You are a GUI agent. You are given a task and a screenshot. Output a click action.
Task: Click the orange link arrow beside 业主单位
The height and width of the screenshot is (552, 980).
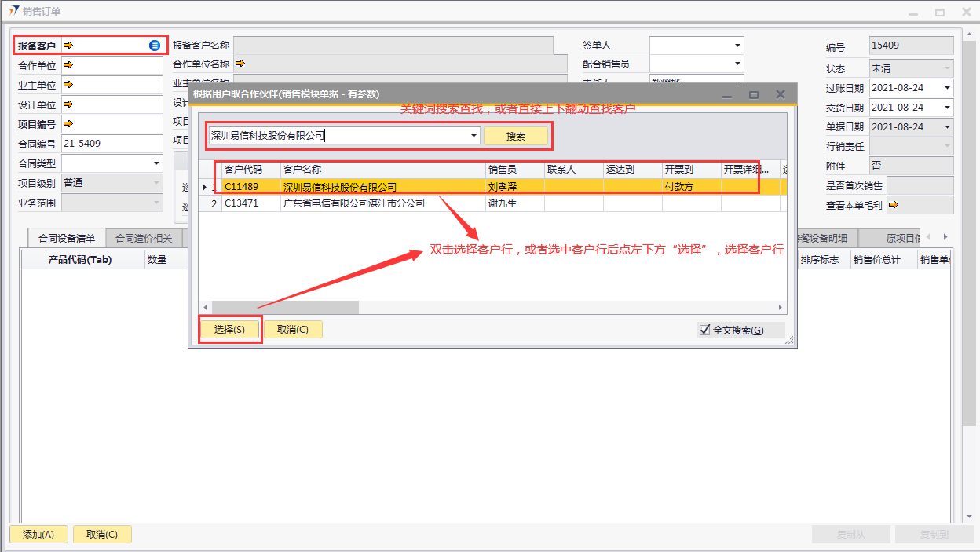68,85
